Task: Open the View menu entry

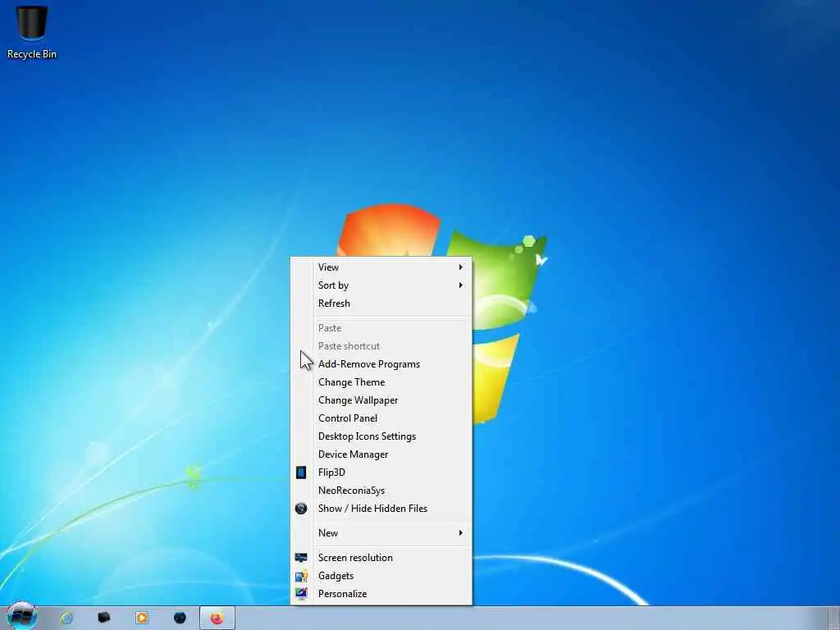Action: tap(381, 267)
